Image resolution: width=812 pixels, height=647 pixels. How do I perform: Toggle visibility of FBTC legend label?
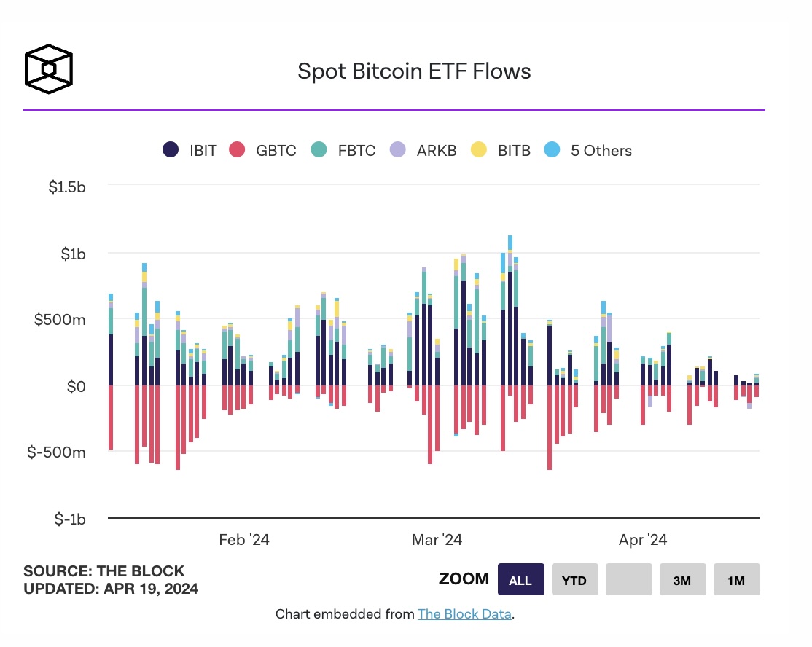click(357, 151)
